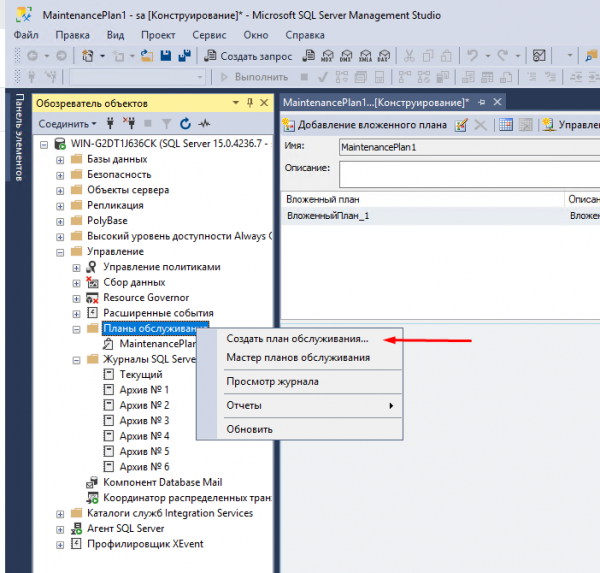Click the subplan properties pencil icon
Image resolution: width=600 pixels, height=573 pixels.
(461, 125)
